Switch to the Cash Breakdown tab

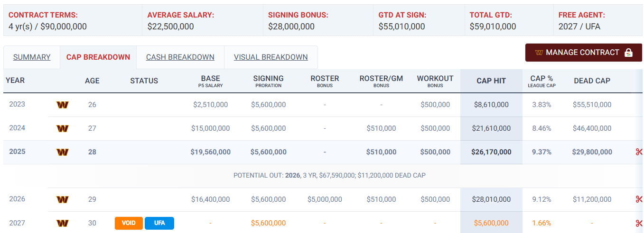point(180,57)
